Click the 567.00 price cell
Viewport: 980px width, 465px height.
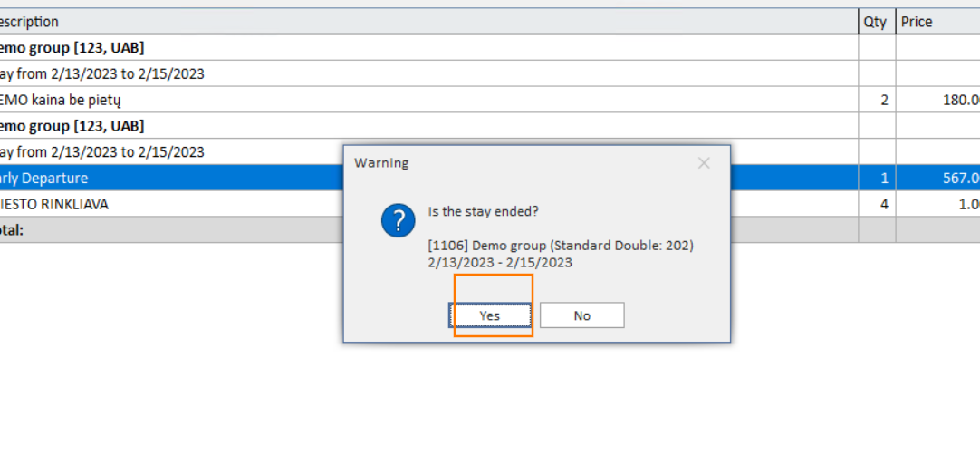click(x=938, y=179)
